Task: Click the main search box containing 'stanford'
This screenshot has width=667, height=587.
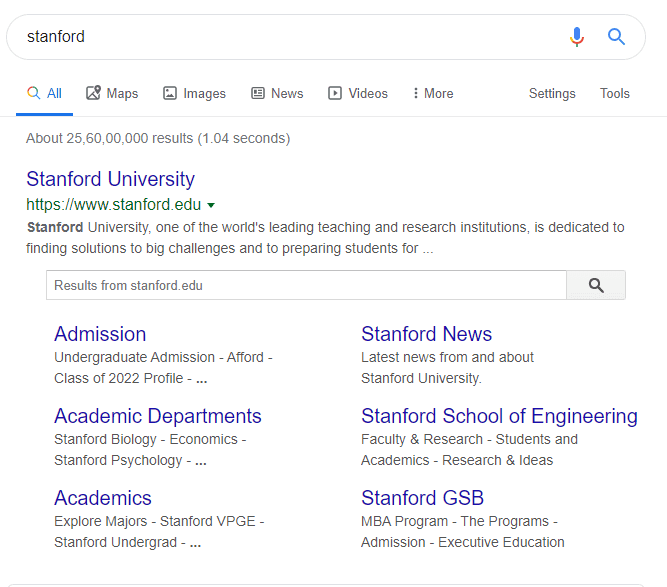Action: [x=280, y=37]
